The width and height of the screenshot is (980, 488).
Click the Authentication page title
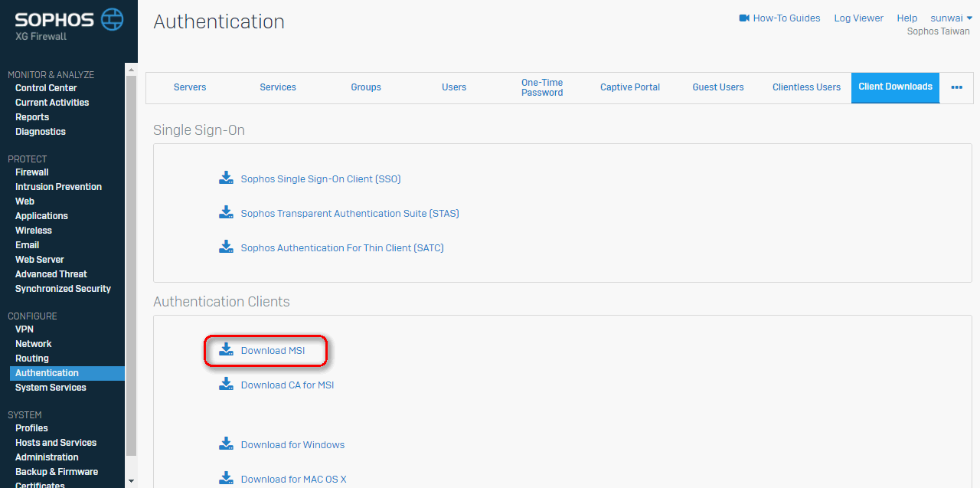[219, 22]
